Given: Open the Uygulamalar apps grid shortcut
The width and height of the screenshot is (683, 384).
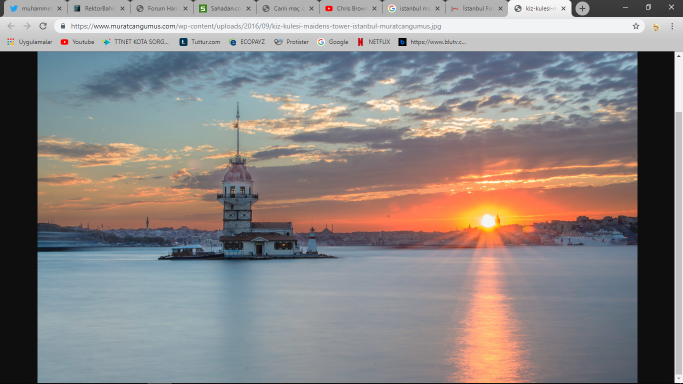Looking at the screenshot, I should tap(30, 42).
